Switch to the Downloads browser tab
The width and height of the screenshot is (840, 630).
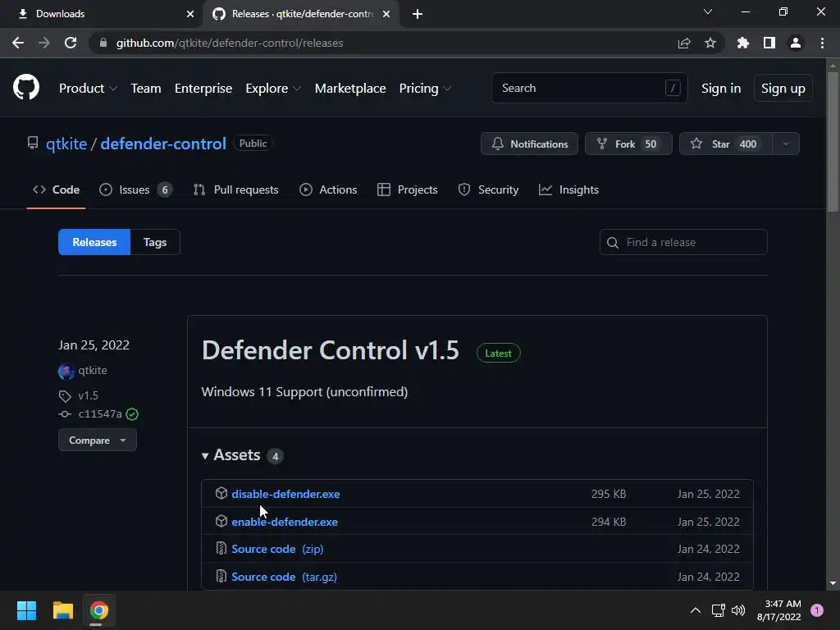(x=100, y=14)
